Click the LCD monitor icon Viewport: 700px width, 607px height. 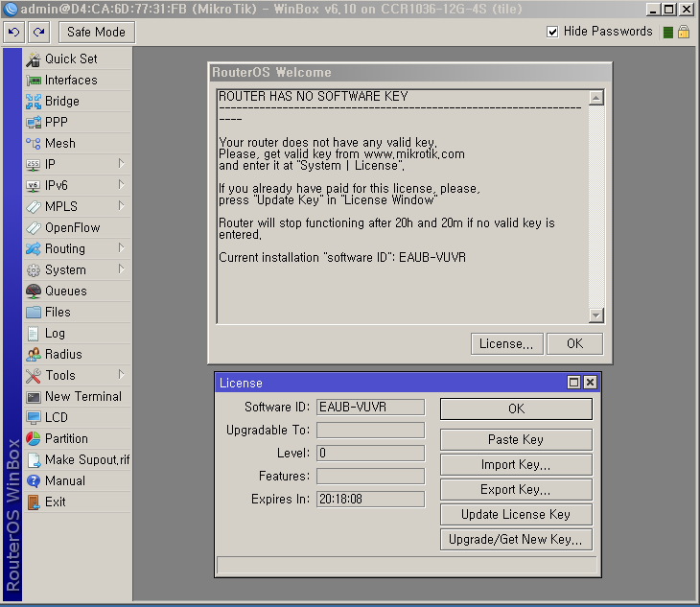[33, 418]
